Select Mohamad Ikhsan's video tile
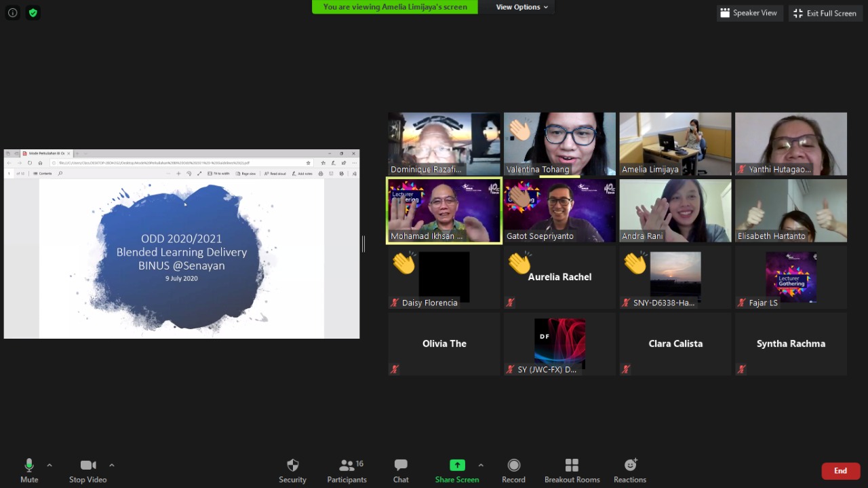The image size is (868, 488). coord(444,210)
